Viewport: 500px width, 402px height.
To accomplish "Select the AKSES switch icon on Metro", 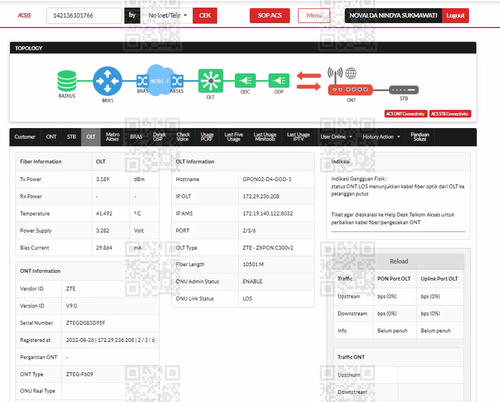I will [177, 81].
